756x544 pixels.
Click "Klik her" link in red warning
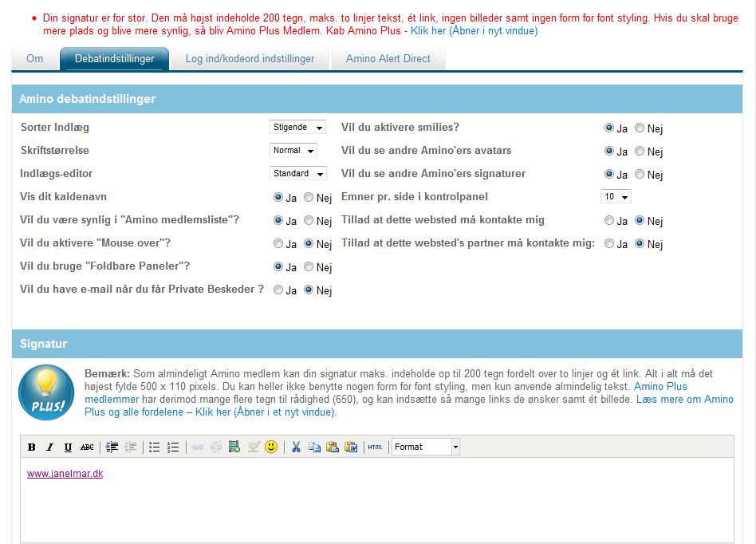(x=474, y=31)
